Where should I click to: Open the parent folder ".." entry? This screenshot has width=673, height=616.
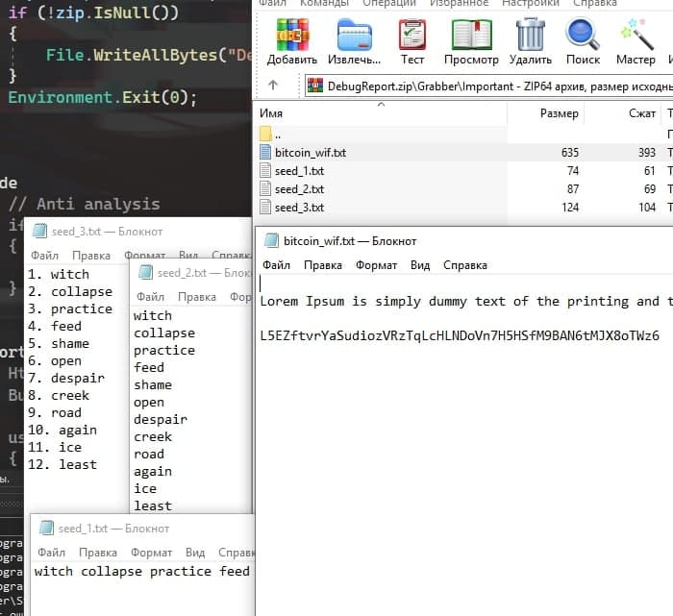278,135
